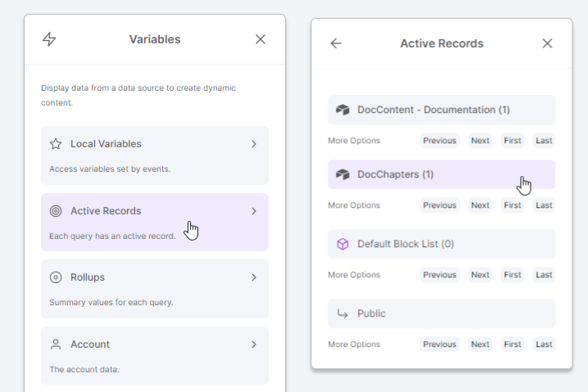Select DocContent - Documentation (1) record
588x392 pixels.
pos(441,110)
